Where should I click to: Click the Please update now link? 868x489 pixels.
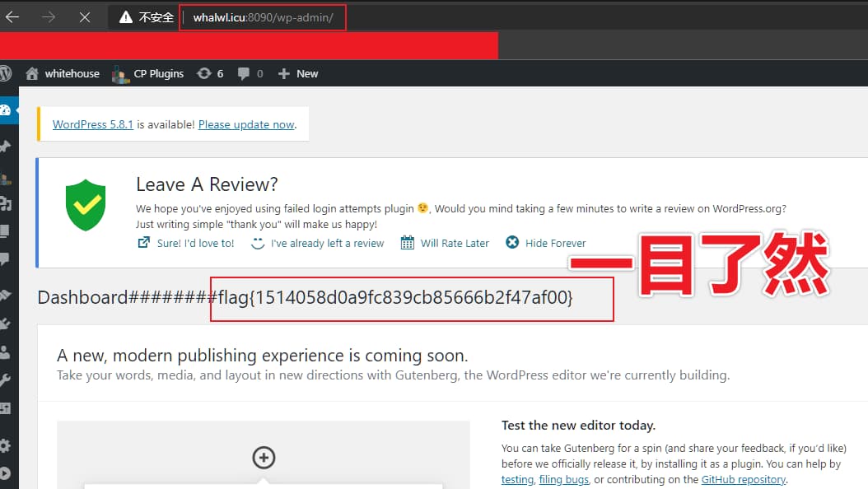246,124
